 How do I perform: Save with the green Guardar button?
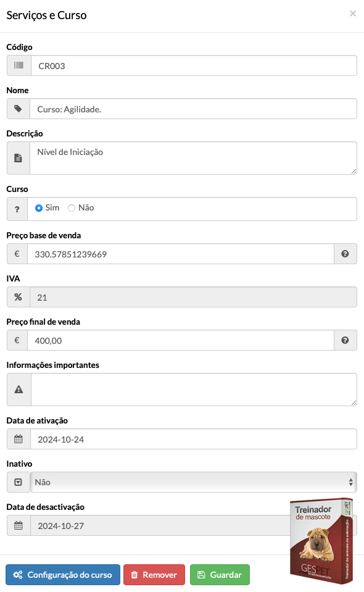point(220,575)
